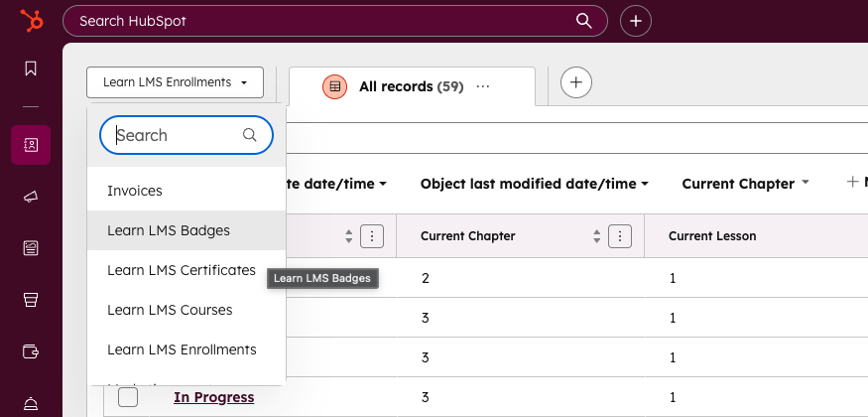Choose Learn LMS Certificates from the list

click(x=182, y=270)
